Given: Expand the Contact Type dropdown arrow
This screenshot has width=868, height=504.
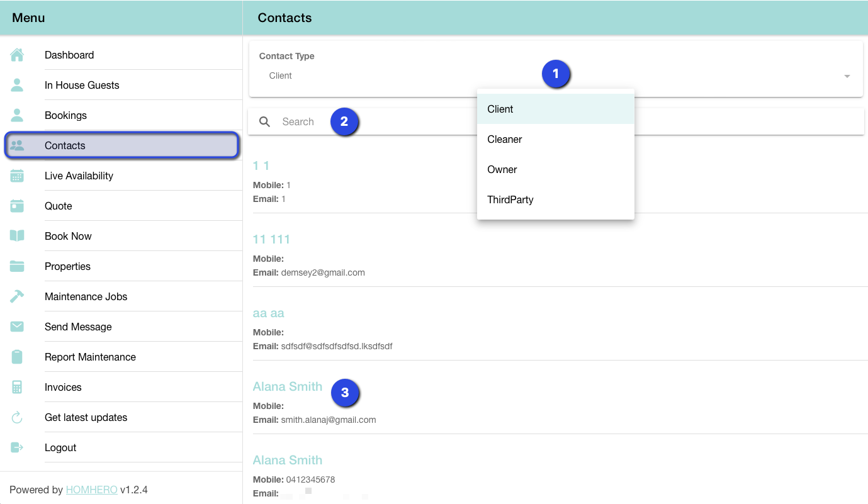Looking at the screenshot, I should tap(847, 76).
